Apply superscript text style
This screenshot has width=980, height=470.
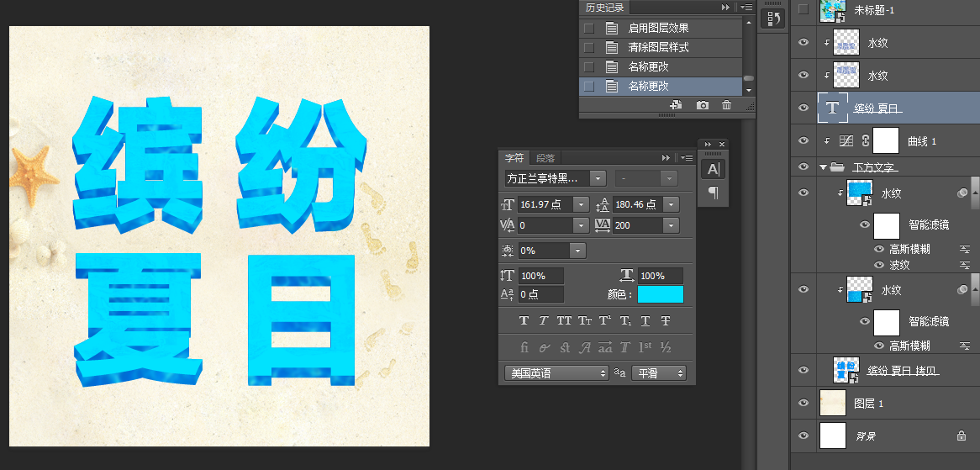[x=605, y=320]
